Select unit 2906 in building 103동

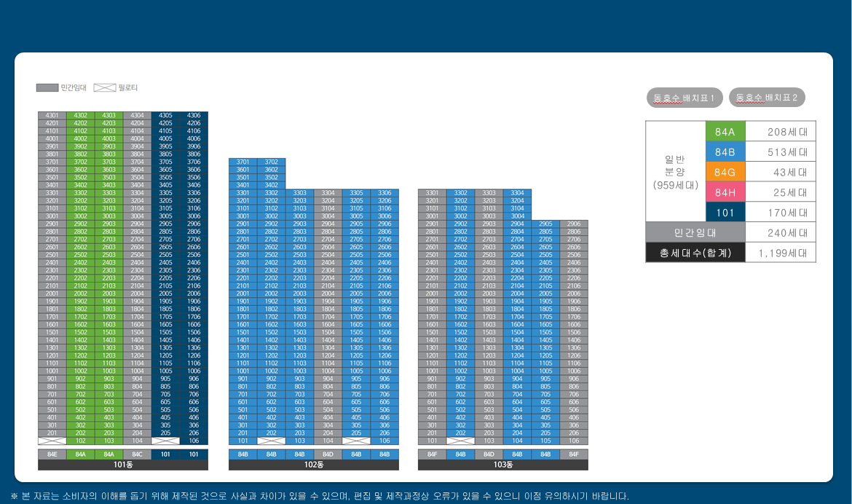(x=574, y=224)
